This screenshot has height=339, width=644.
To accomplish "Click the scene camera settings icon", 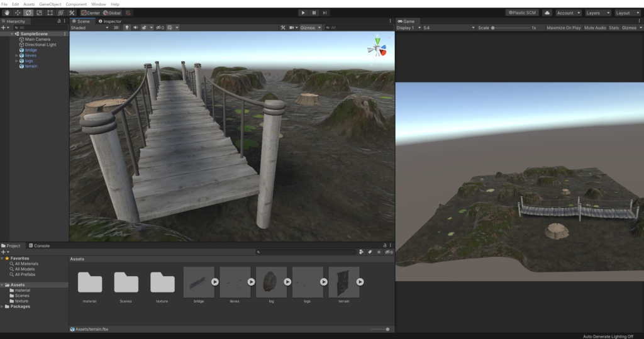I will tap(292, 28).
